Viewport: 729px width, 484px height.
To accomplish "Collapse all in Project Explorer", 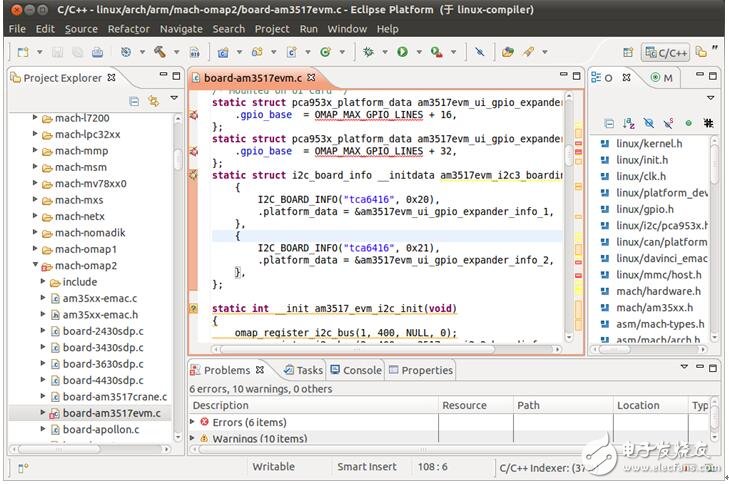I will (x=134, y=101).
